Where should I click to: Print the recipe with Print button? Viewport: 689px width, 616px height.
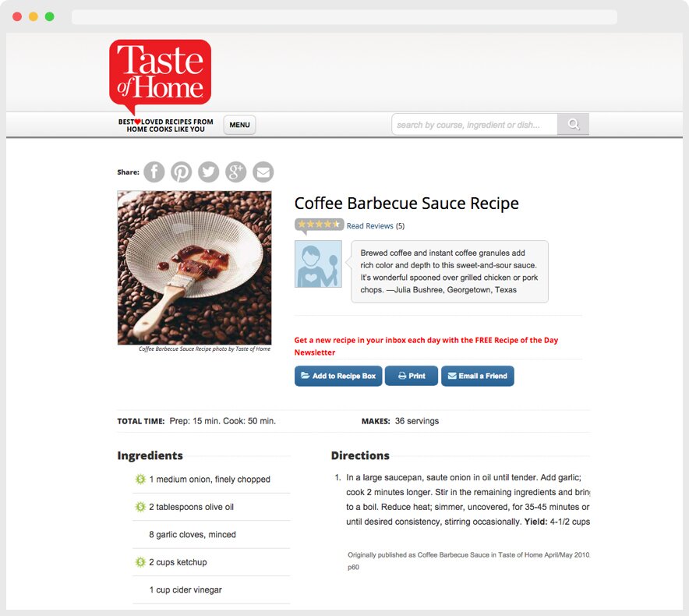click(x=412, y=376)
